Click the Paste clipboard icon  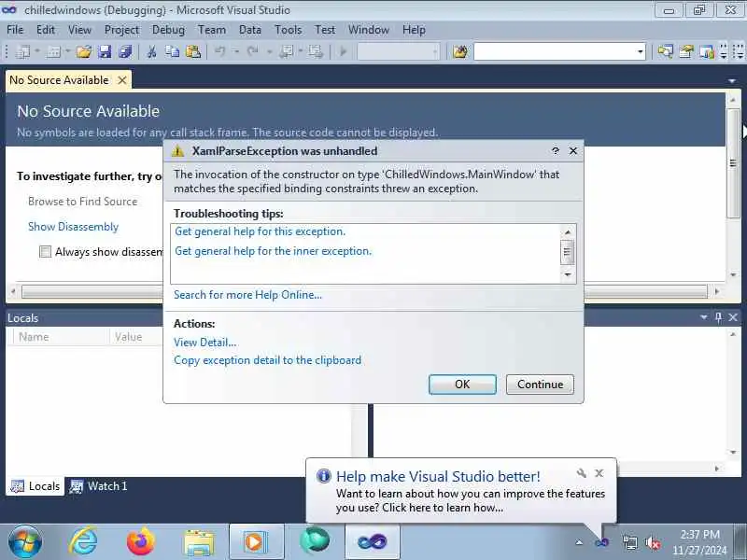[x=193, y=51]
